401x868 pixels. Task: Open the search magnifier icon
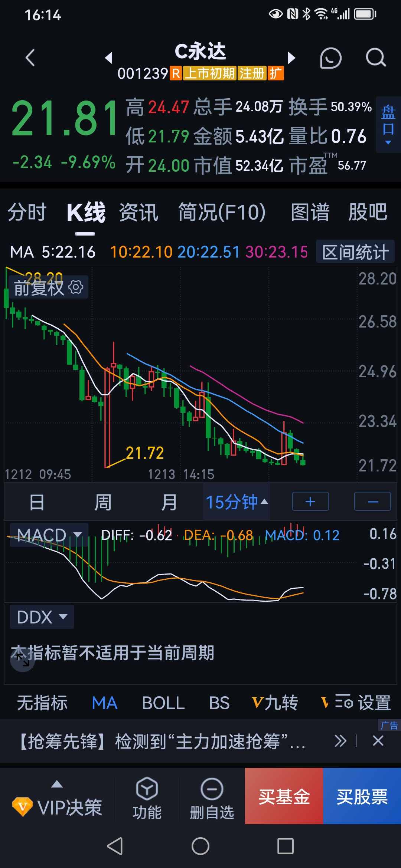click(x=376, y=58)
